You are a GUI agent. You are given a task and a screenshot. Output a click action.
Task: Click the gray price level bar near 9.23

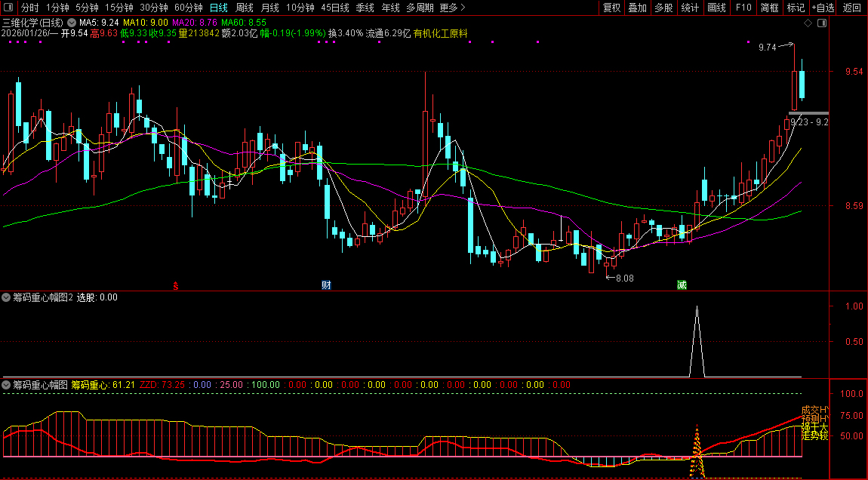(x=808, y=113)
